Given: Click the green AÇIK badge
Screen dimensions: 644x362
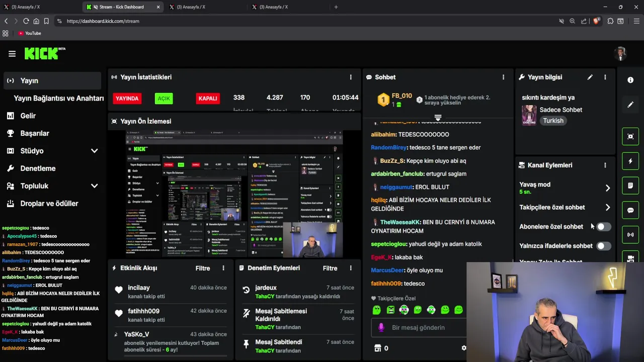Looking at the screenshot, I should (164, 99).
